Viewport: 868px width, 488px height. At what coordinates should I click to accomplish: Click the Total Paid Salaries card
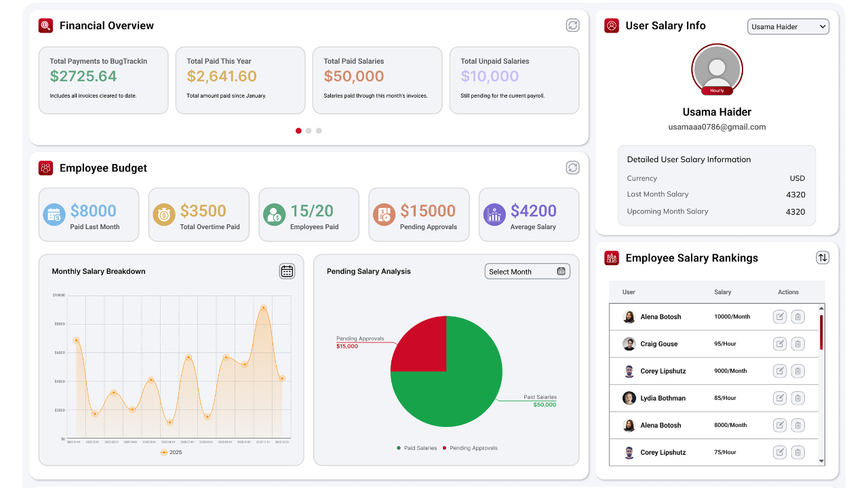click(x=377, y=80)
